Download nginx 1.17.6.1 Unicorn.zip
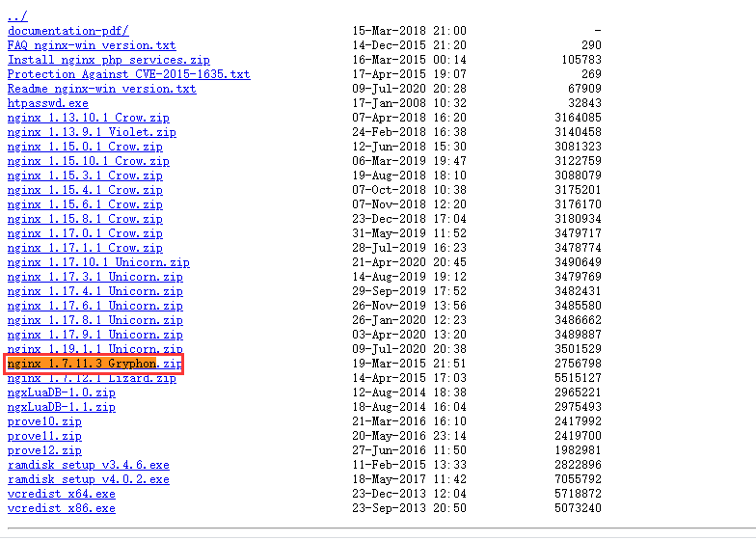Screen dimensions: 756x541 coord(94,306)
